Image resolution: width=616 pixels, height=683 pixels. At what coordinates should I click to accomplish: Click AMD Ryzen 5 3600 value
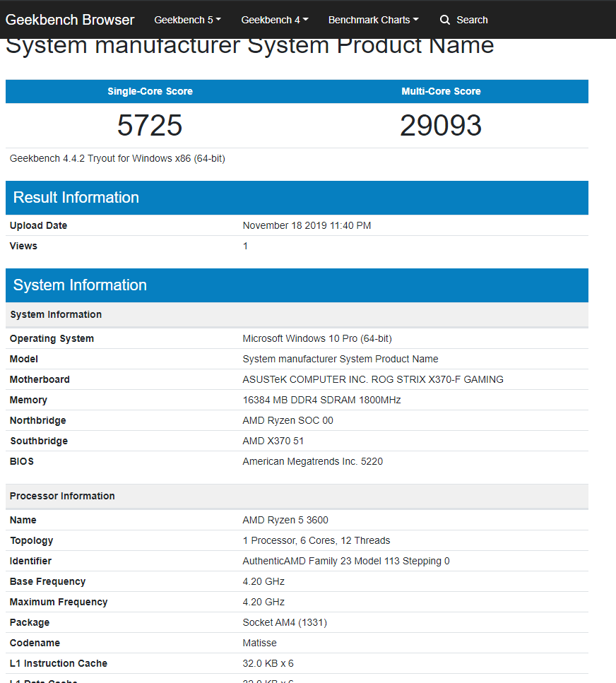pyautogui.click(x=285, y=520)
